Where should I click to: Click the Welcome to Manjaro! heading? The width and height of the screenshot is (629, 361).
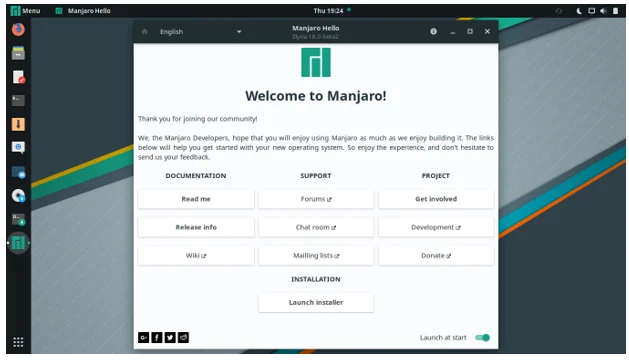[x=316, y=96]
